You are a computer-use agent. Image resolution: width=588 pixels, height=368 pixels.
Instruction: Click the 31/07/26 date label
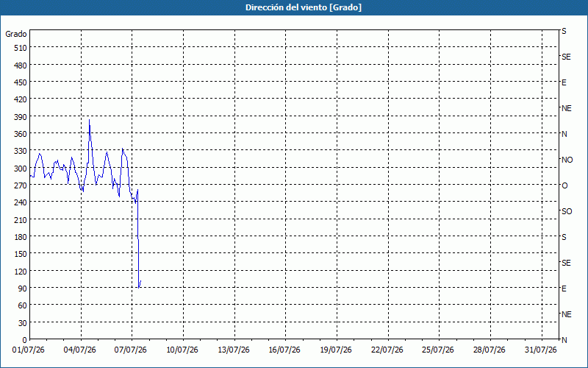point(541,350)
